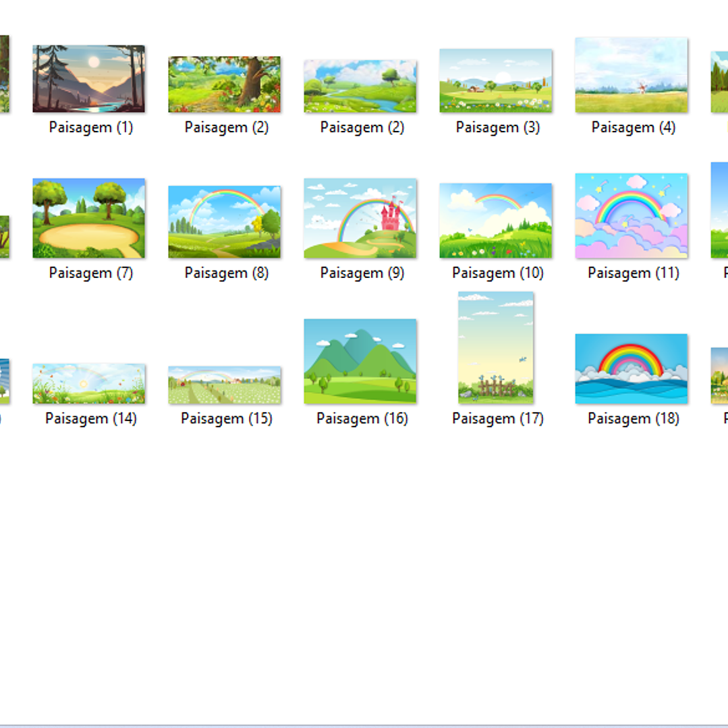Select Paisagem (2) thumbnail with winding river
Viewport: 728px width, 728px height.
tap(360, 86)
